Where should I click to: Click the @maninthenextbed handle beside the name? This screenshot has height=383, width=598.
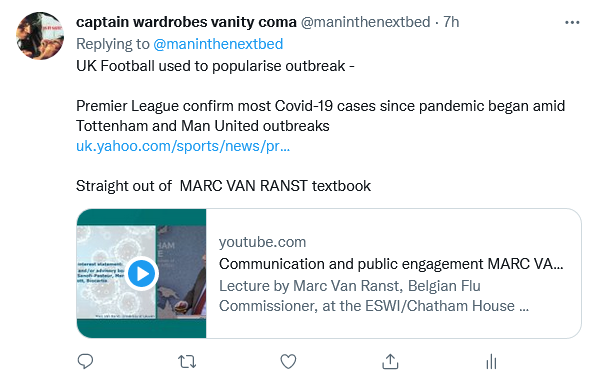pos(366,22)
